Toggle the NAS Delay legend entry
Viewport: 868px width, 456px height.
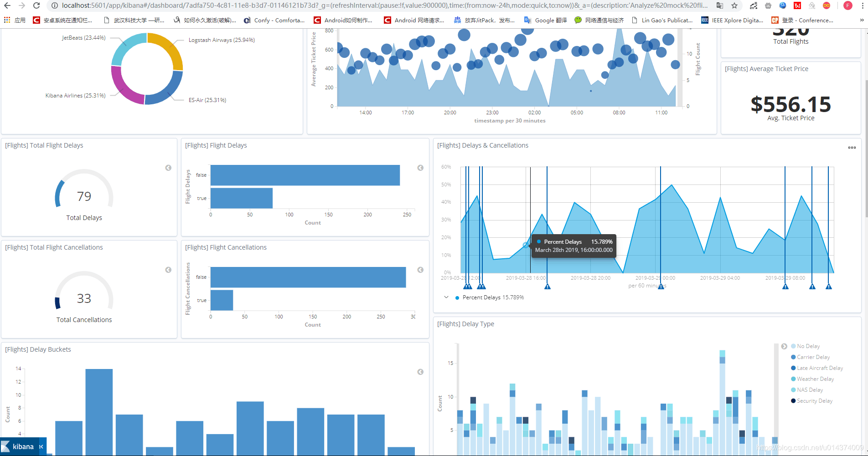click(x=807, y=390)
